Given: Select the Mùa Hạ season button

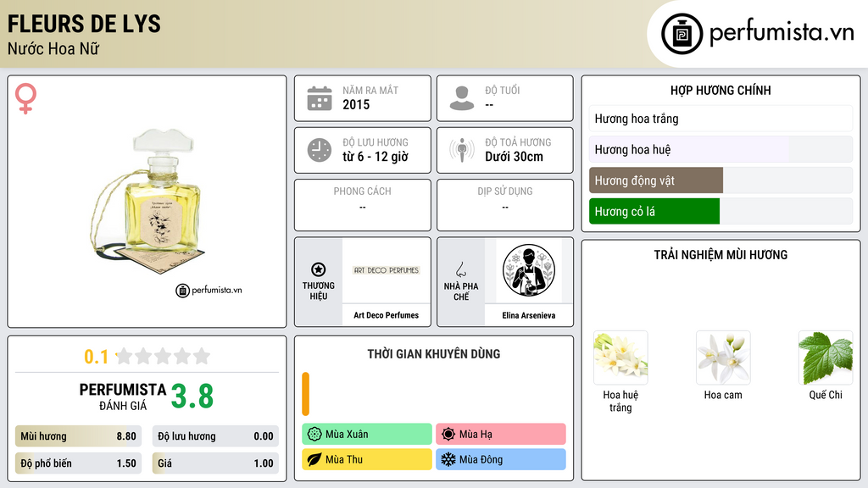Looking at the screenshot, I should pos(501,435).
